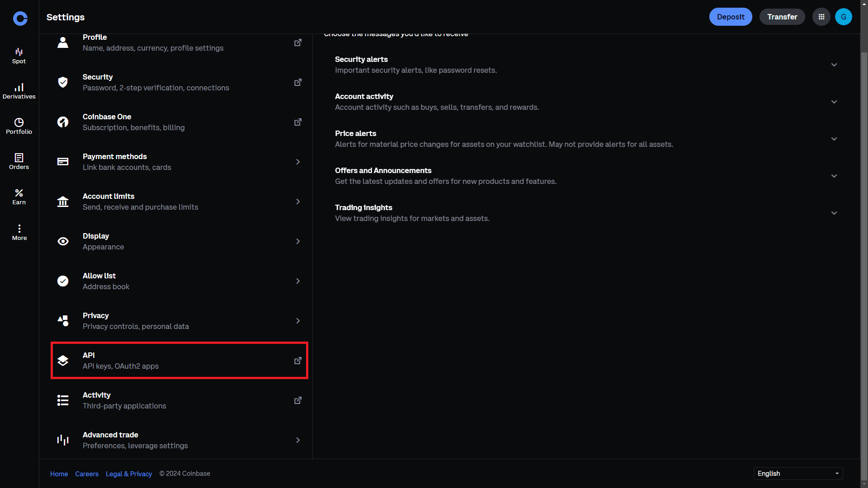Screen dimensions: 868x488
Task: Open Privacy chevron arrow
Action: [x=298, y=321]
